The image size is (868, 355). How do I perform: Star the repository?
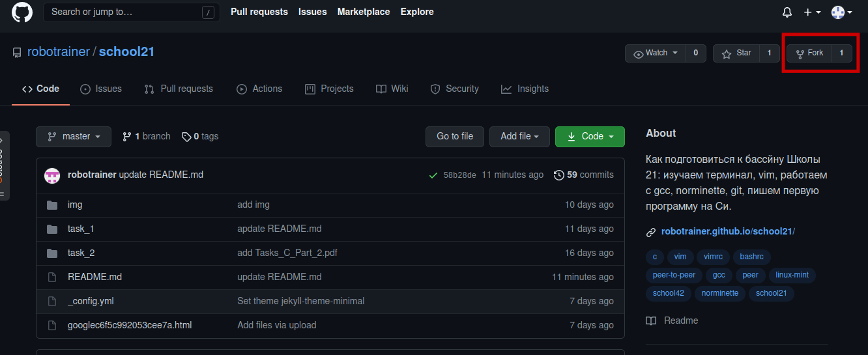coord(736,53)
